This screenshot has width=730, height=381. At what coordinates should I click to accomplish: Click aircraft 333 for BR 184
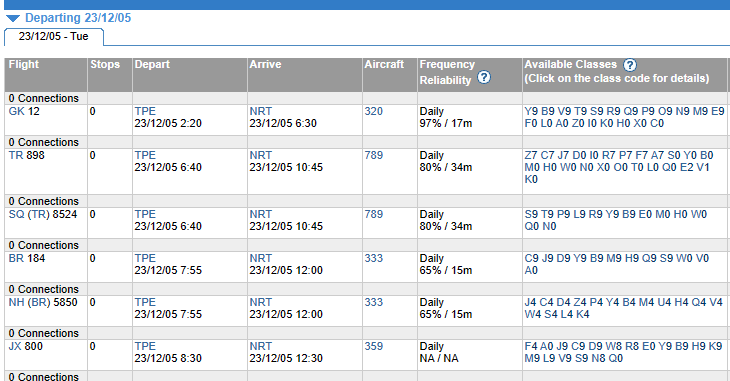pos(373,258)
